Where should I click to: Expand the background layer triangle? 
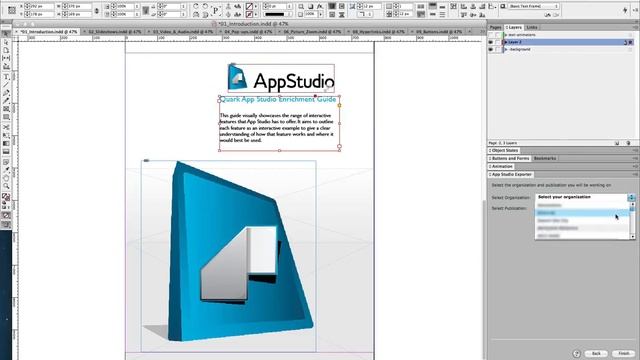point(506,49)
